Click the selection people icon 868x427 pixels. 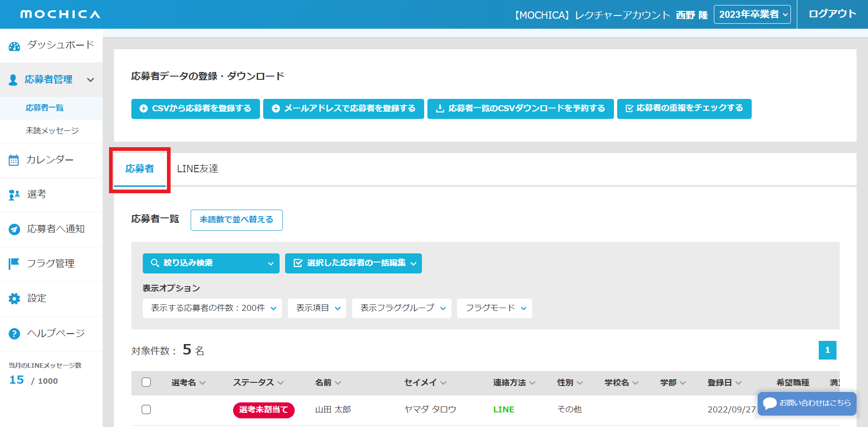point(14,195)
